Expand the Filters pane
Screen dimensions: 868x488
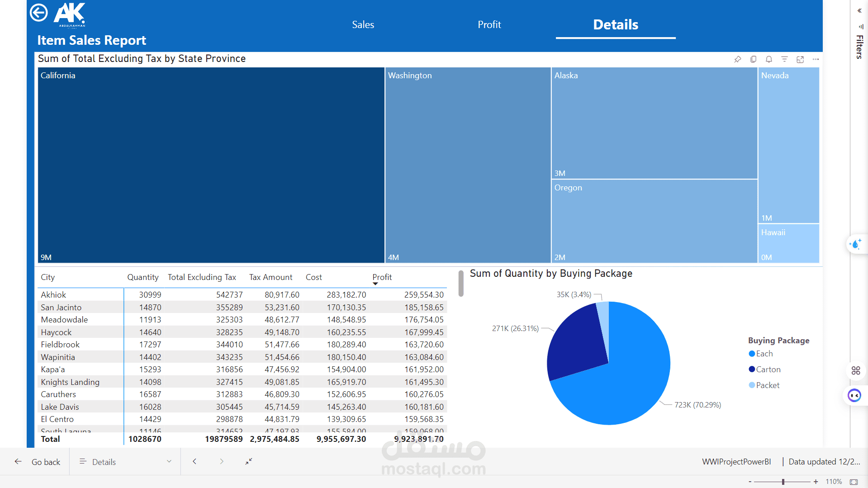(859, 11)
